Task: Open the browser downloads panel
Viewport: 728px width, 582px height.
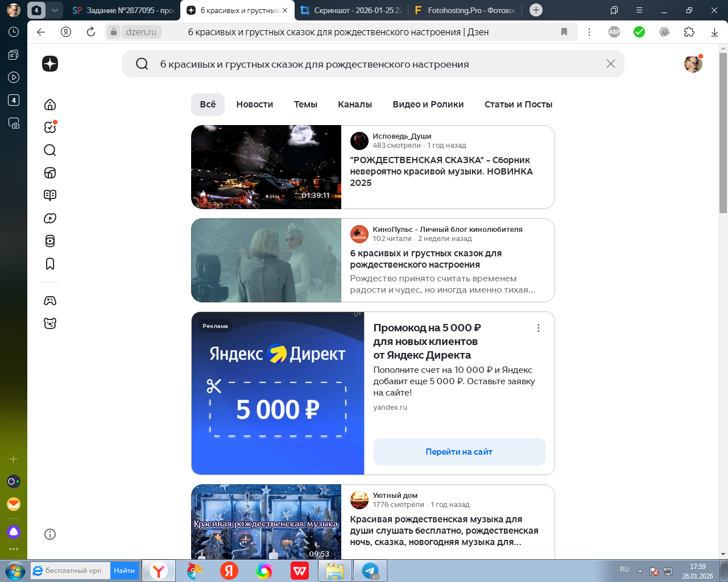Action: pyautogui.click(x=714, y=32)
